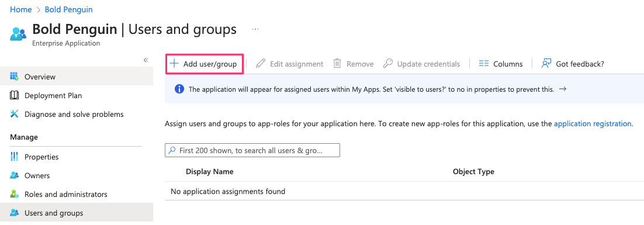Open Owners in Manage section
Screen dimensions: 644x225
pyautogui.click(x=77, y=175)
